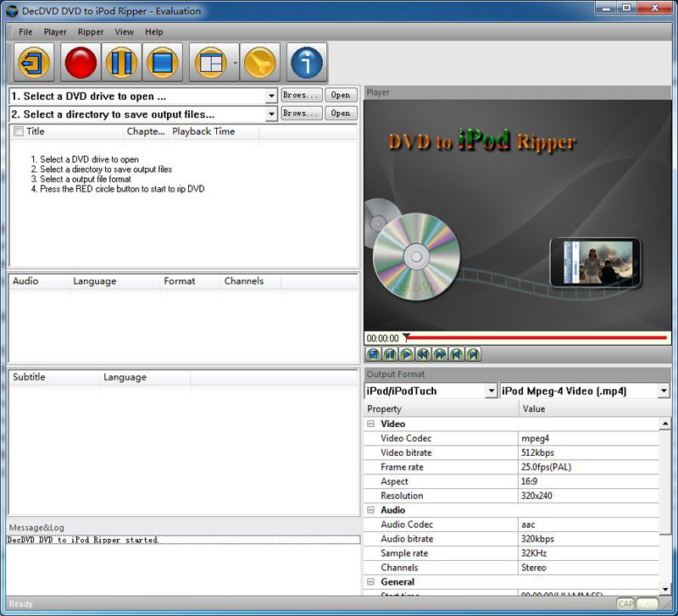
Task: Click the Value column header
Action: pyautogui.click(x=595, y=409)
